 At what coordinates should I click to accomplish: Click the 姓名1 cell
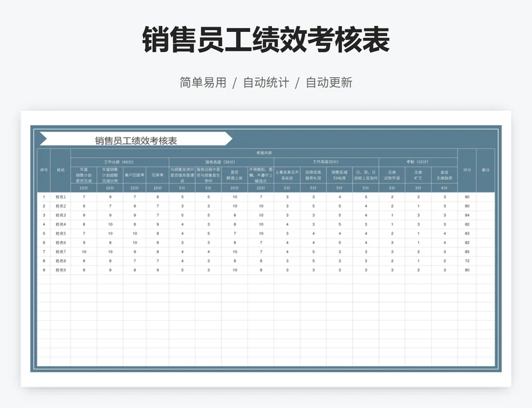tap(61, 197)
